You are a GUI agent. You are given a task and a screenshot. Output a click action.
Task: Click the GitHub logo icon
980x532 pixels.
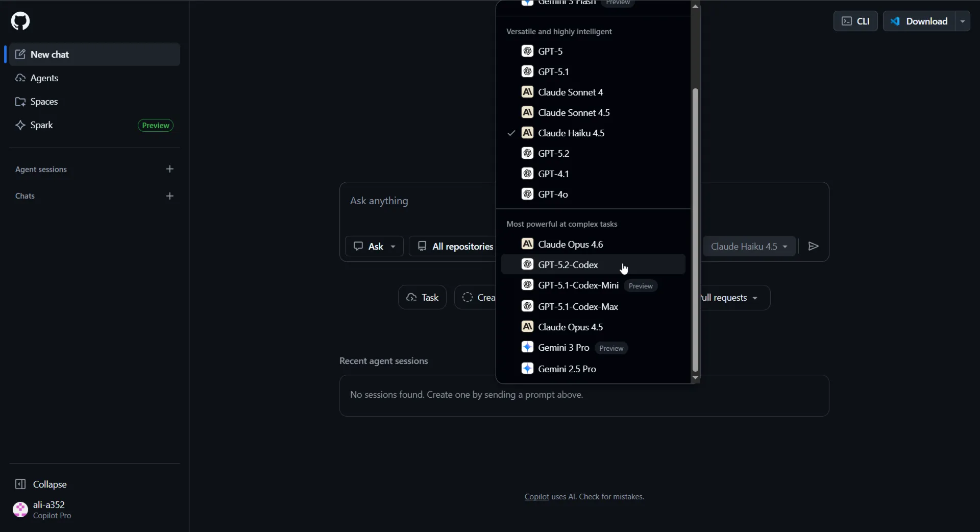click(x=20, y=21)
